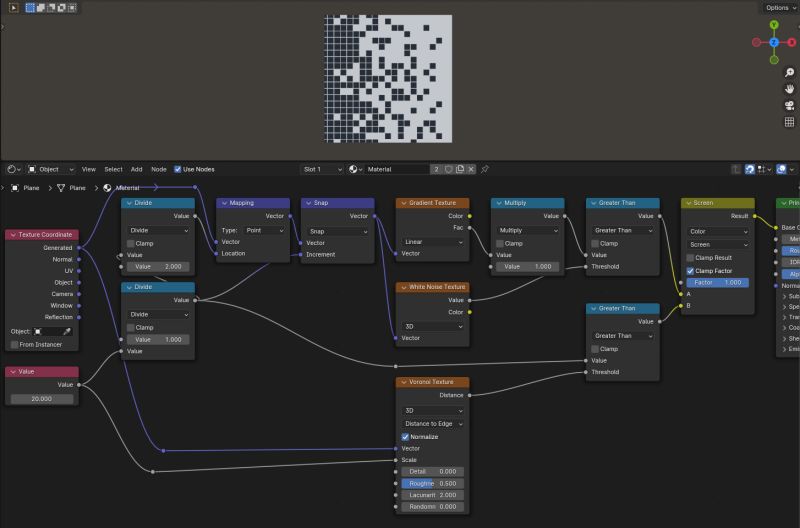Click the Detail 0.000 field in Voronoi
The width and height of the screenshot is (800, 528).
coord(433,472)
